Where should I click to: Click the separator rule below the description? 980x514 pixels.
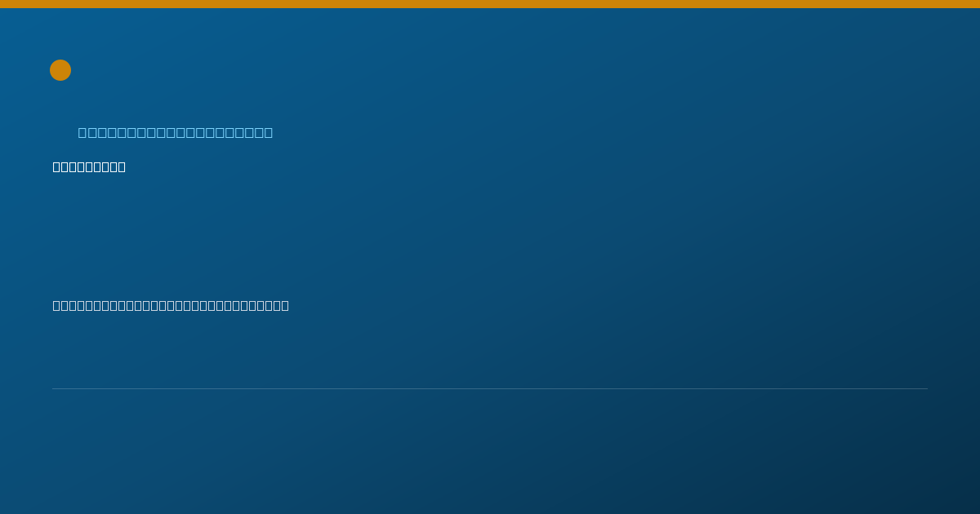click(490, 388)
